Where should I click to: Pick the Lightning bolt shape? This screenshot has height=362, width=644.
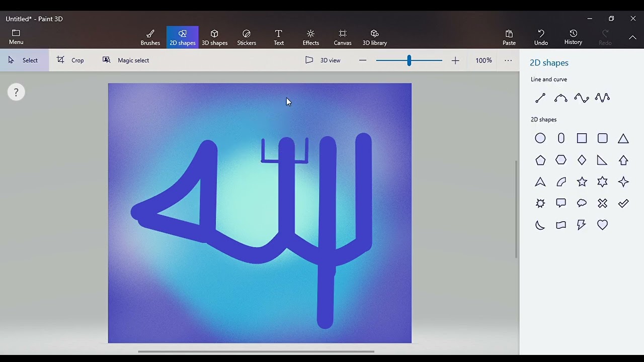pos(582,225)
